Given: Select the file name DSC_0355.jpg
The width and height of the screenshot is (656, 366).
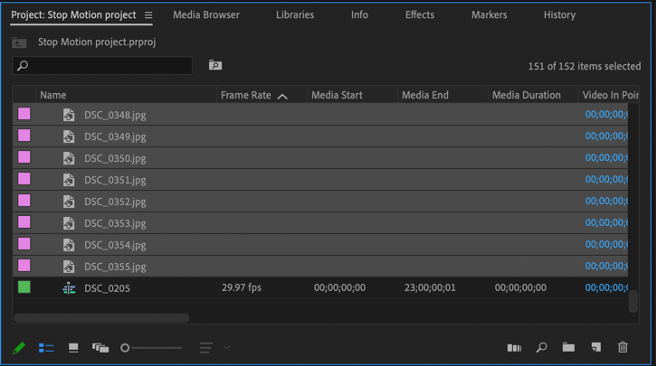Looking at the screenshot, I should (115, 267).
